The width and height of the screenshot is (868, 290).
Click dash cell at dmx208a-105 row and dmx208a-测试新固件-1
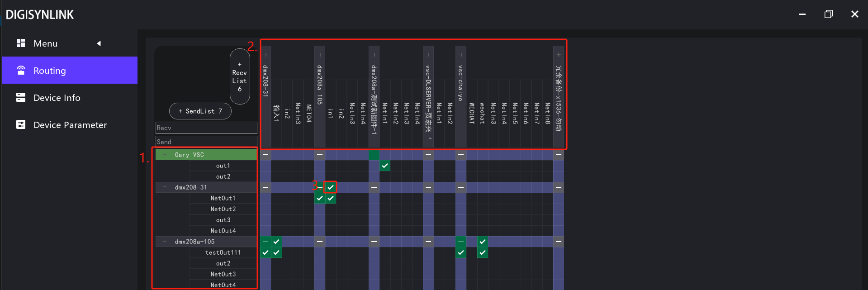click(374, 242)
